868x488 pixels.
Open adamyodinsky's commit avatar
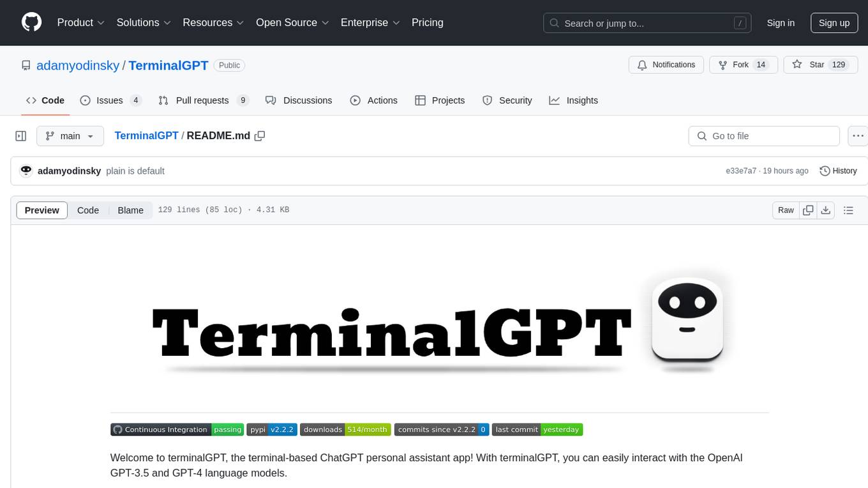click(26, 171)
